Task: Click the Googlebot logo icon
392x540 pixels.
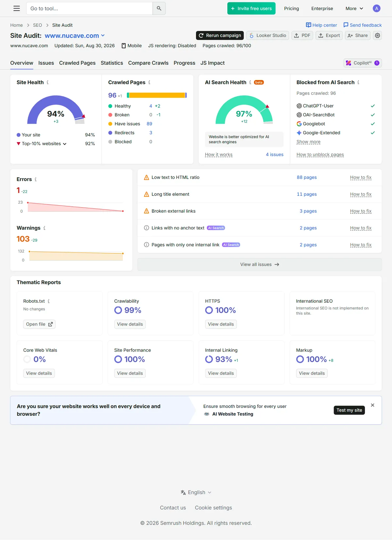Action: 299,124
